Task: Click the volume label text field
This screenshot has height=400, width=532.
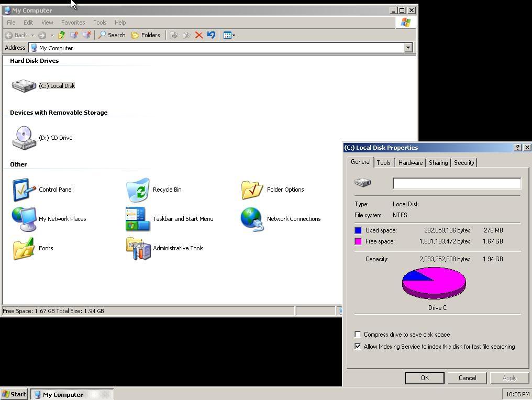Action: [x=456, y=183]
